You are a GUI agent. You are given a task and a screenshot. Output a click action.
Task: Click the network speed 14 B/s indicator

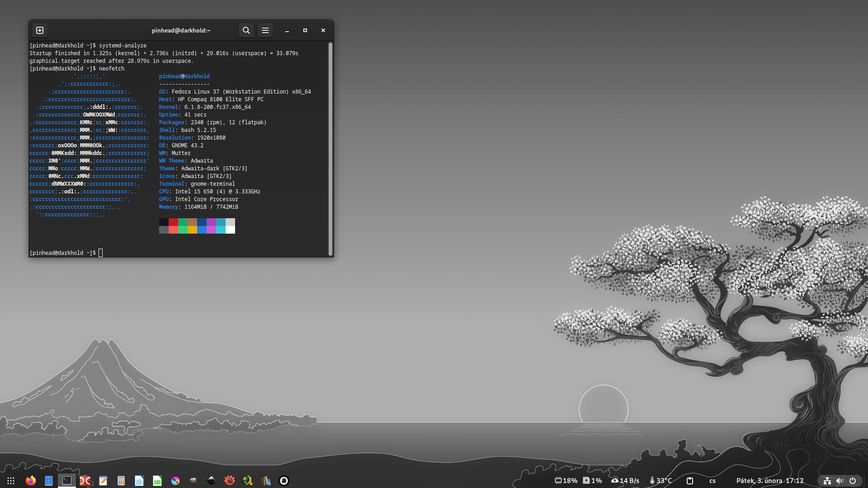(x=625, y=481)
